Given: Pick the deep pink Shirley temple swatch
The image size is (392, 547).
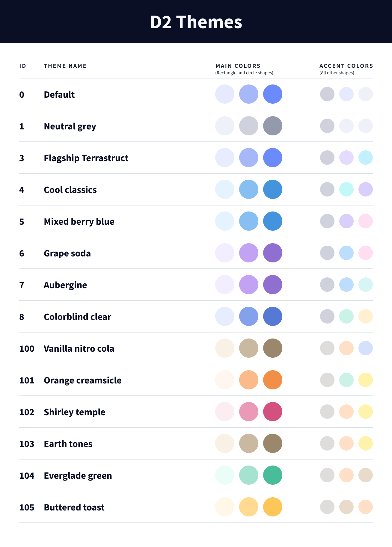Looking at the screenshot, I should pos(272,412).
